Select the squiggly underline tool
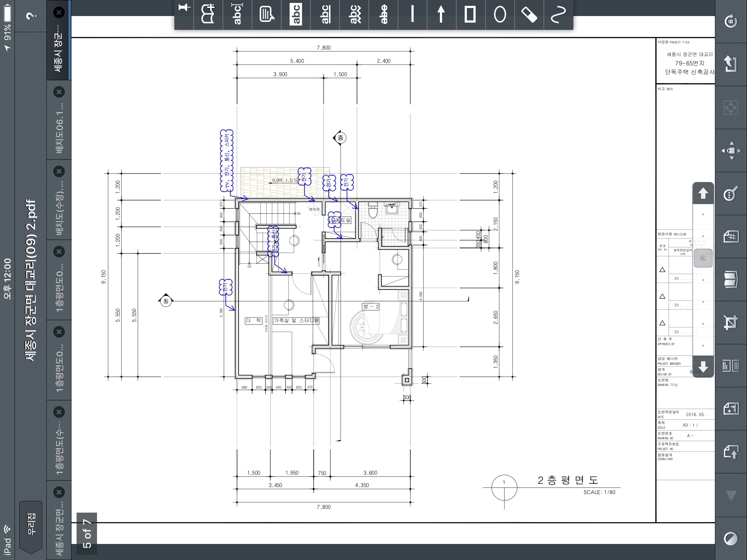 click(x=354, y=15)
